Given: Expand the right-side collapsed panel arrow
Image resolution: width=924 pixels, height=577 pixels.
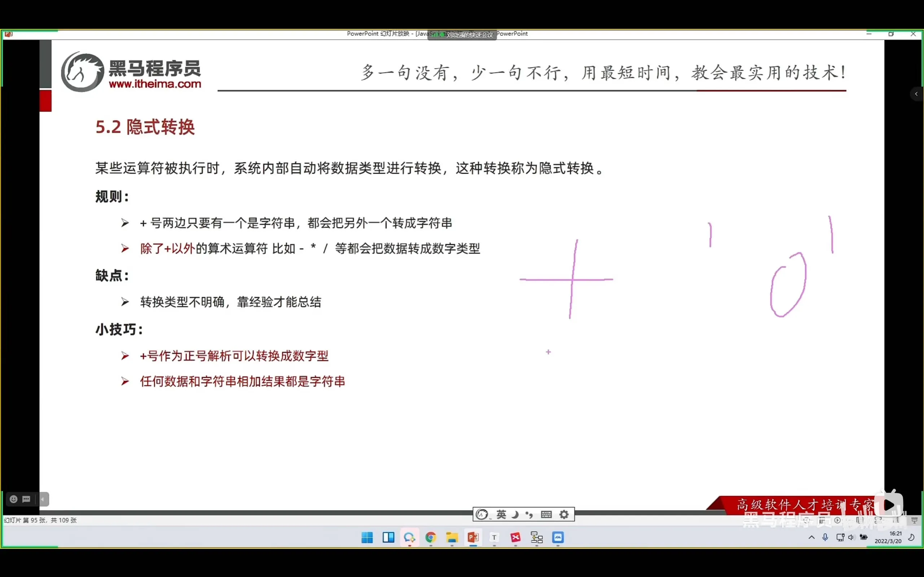Looking at the screenshot, I should (x=916, y=94).
